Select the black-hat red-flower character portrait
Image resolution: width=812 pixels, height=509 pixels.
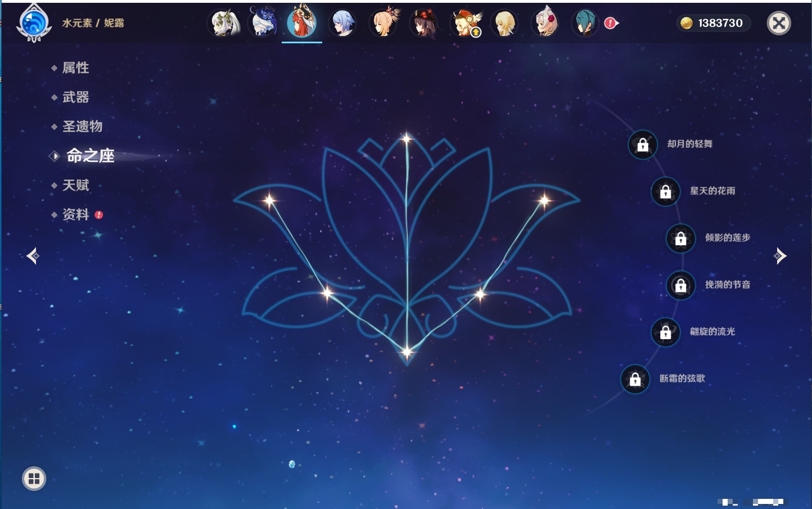pos(425,23)
